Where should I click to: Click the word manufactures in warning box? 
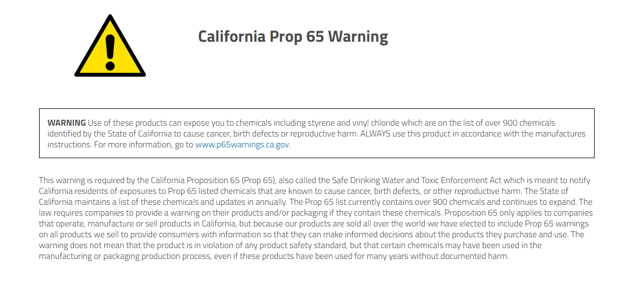[x=561, y=134]
